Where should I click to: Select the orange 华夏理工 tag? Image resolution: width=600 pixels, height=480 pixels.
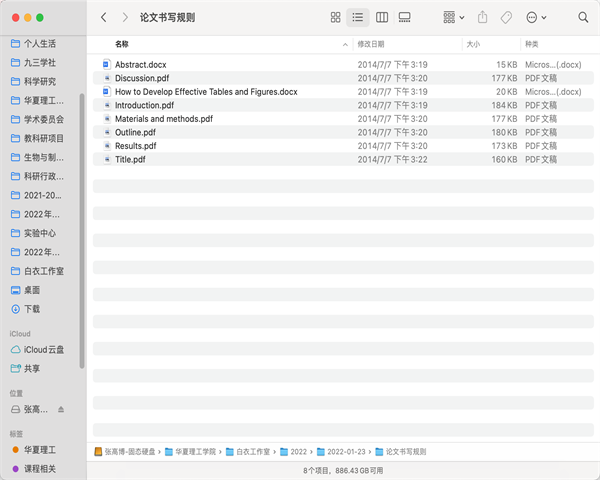(x=40, y=450)
